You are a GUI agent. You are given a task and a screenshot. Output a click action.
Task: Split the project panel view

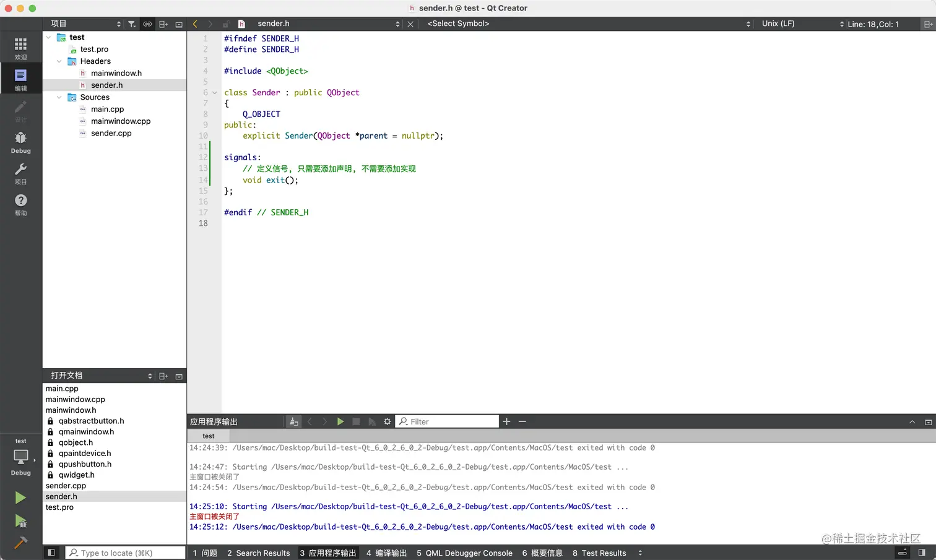(x=163, y=24)
